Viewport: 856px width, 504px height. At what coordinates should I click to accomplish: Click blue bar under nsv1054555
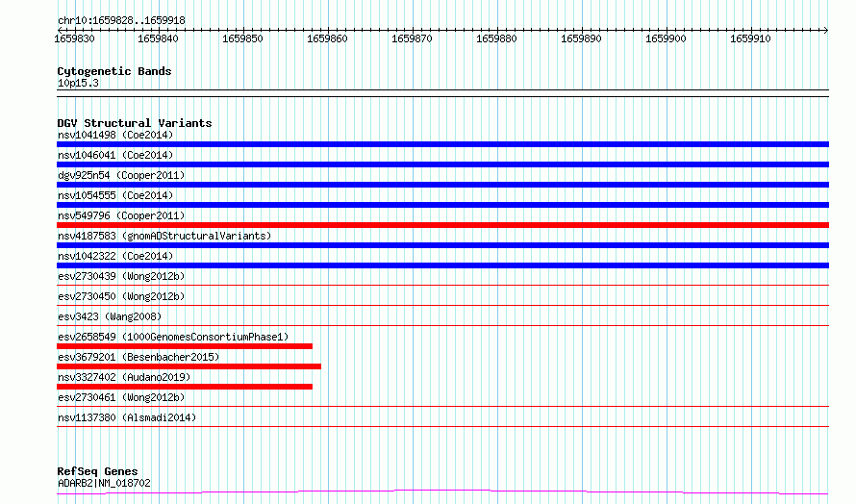point(442,205)
